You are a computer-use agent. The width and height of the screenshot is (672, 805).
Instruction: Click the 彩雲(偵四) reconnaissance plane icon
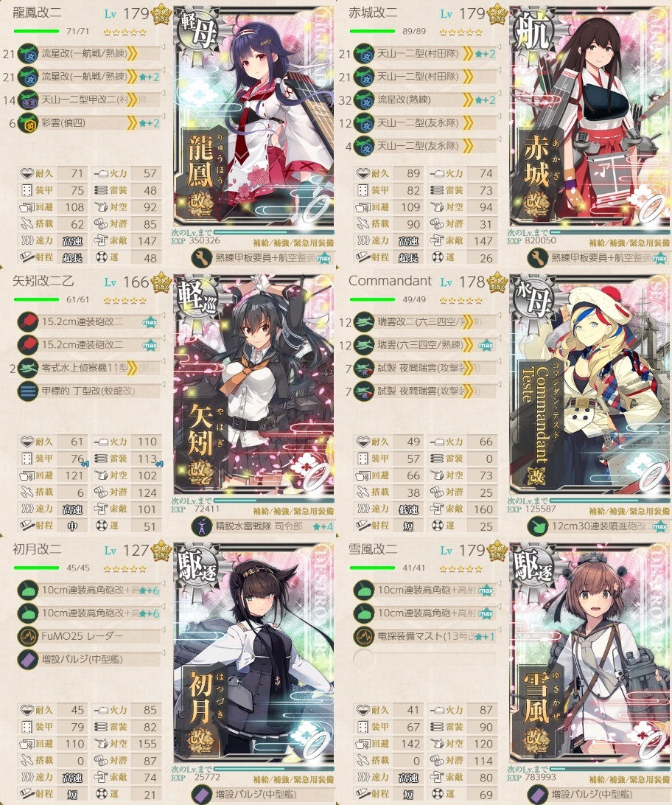(x=28, y=123)
